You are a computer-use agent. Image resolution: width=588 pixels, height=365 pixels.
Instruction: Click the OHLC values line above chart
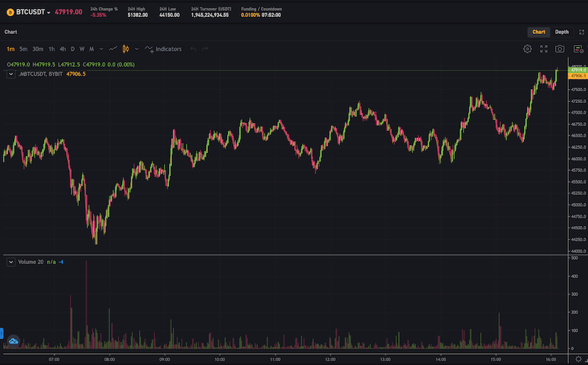pyautogui.click(x=71, y=65)
